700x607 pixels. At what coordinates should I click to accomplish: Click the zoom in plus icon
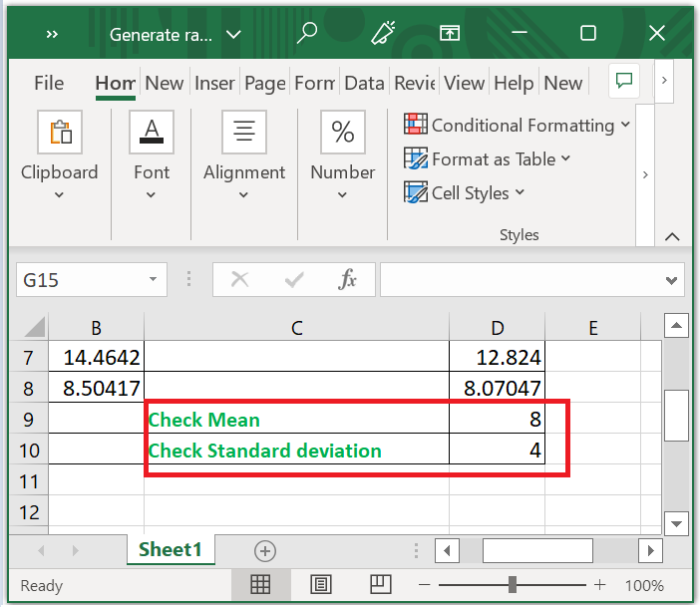point(600,585)
